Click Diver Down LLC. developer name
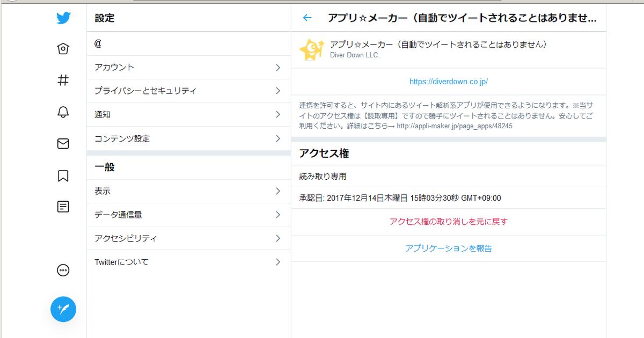644x338 pixels. click(355, 55)
